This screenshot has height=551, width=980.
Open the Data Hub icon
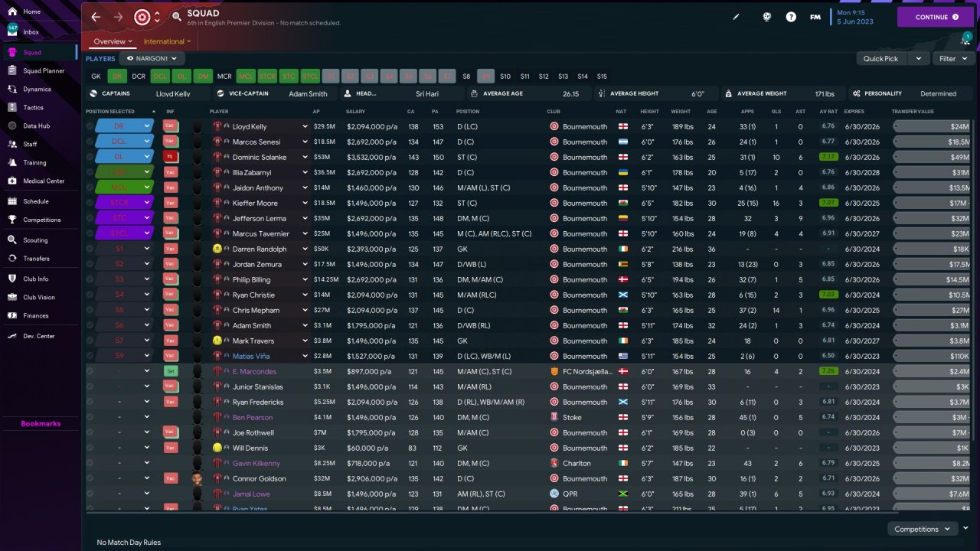[12, 126]
